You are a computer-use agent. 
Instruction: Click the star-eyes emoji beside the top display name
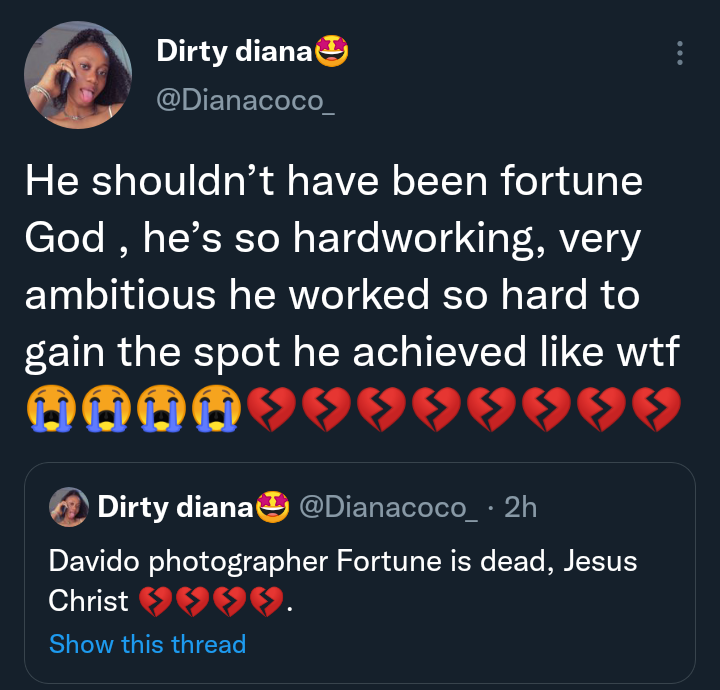pos(332,51)
